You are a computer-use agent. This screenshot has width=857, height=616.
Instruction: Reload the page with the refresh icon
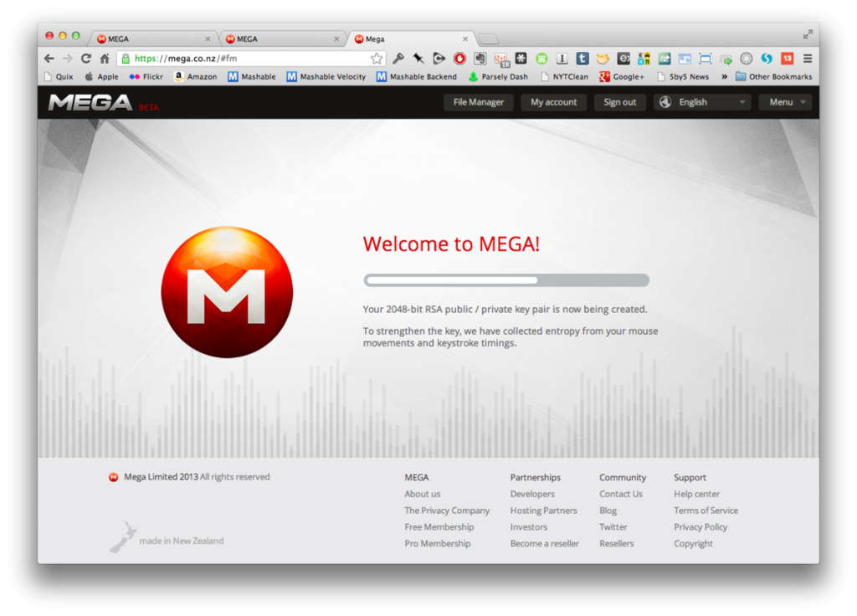tap(86, 59)
